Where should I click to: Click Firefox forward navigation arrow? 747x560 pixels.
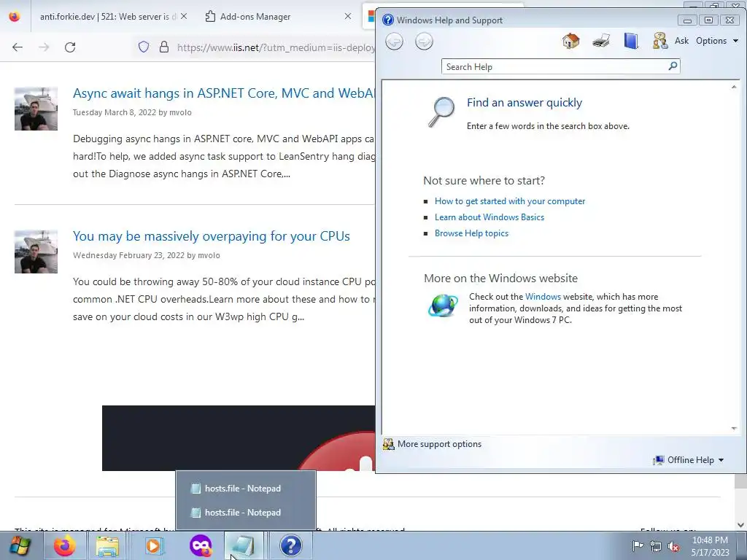(44, 47)
